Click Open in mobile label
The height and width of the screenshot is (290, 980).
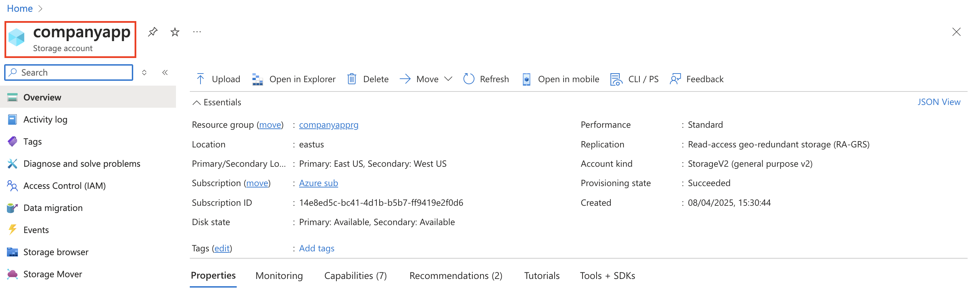pyautogui.click(x=568, y=79)
